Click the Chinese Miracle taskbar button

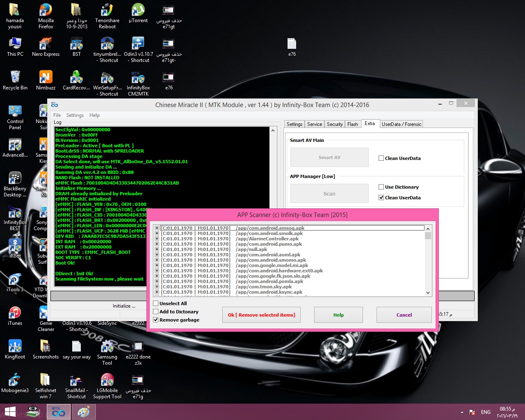tap(58, 412)
